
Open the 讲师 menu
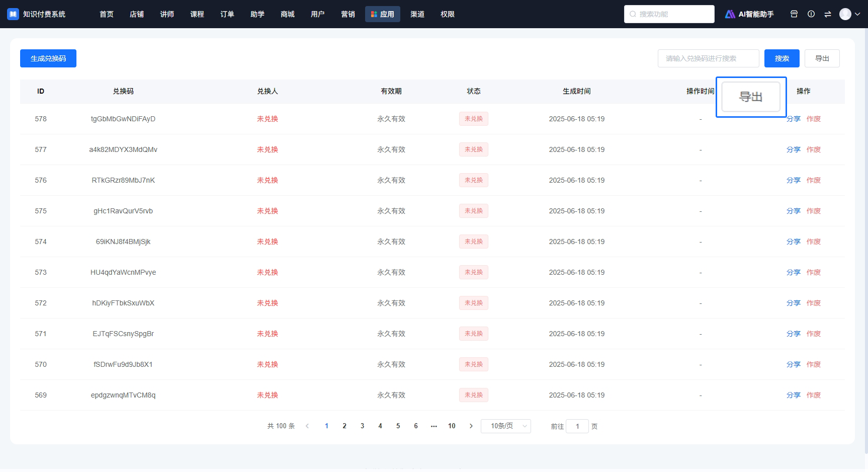click(167, 14)
